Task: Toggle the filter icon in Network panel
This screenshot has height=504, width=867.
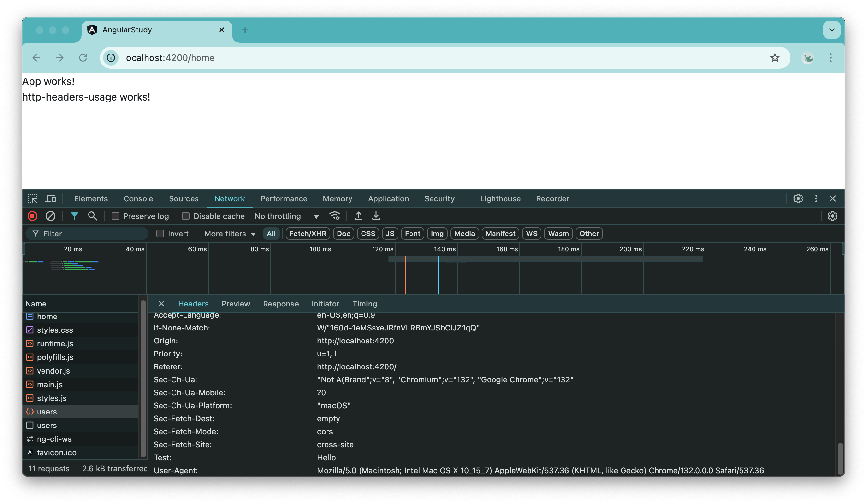Action: coord(73,215)
